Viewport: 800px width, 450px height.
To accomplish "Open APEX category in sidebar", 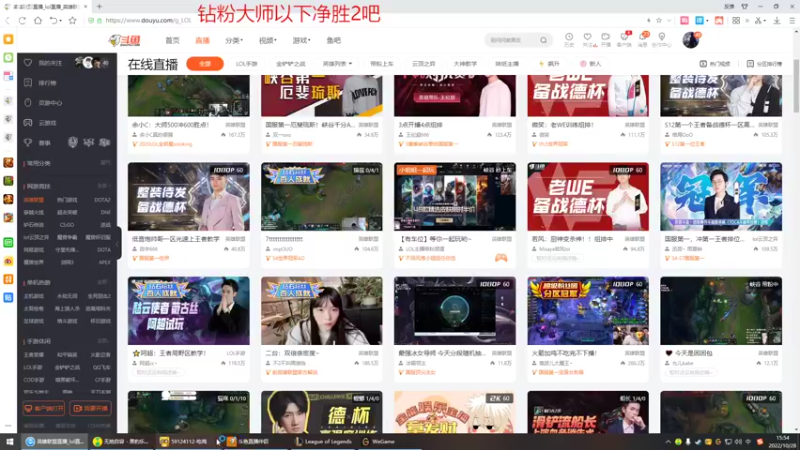I will 104,262.
